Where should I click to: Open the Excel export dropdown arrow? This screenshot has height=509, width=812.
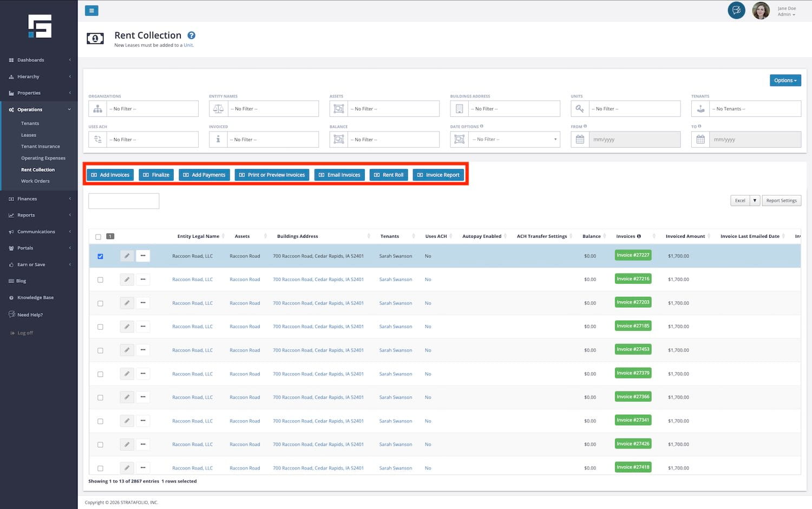point(755,200)
